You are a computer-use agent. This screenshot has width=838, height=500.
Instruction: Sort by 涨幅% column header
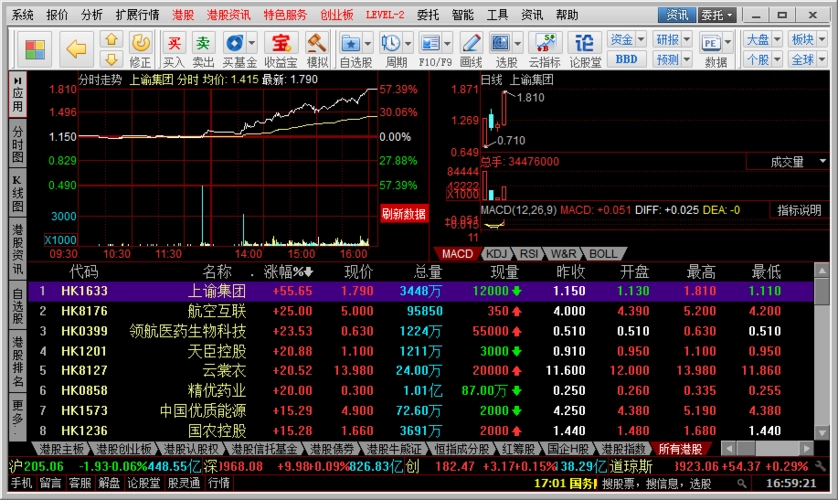pyautogui.click(x=288, y=272)
